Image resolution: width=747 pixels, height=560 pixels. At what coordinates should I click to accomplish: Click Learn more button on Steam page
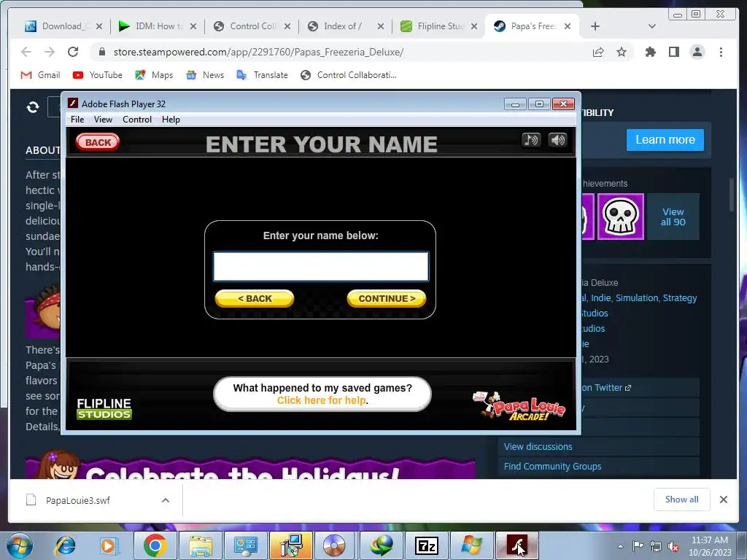point(665,139)
